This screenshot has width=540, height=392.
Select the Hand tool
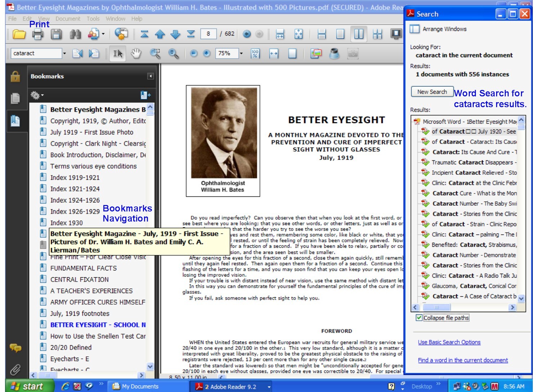[x=136, y=54]
